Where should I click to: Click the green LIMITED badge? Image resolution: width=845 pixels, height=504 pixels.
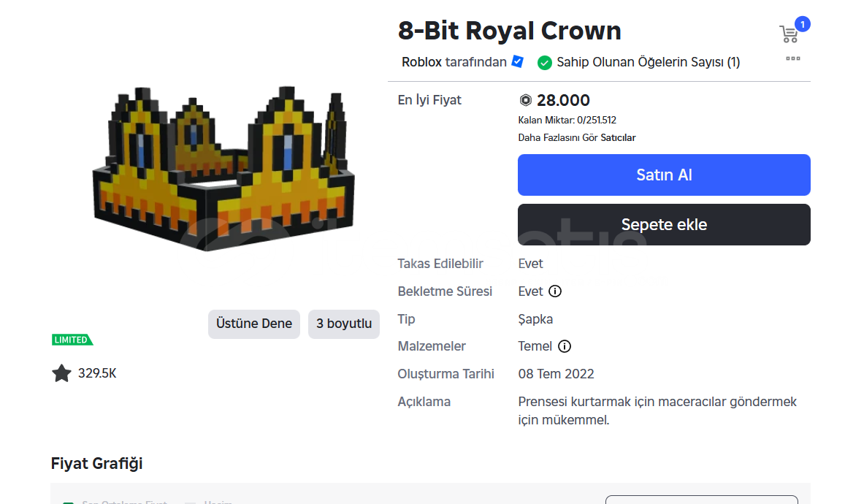coord(72,340)
